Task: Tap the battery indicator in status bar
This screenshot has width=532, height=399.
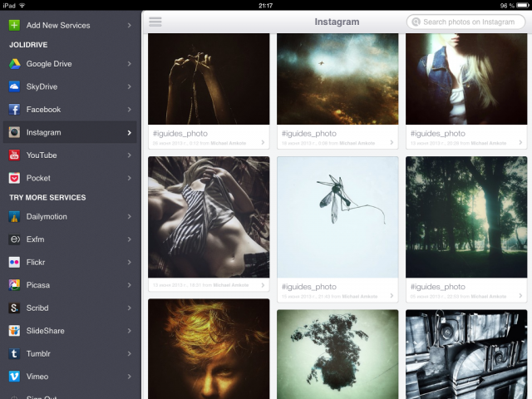Action: 523,6
